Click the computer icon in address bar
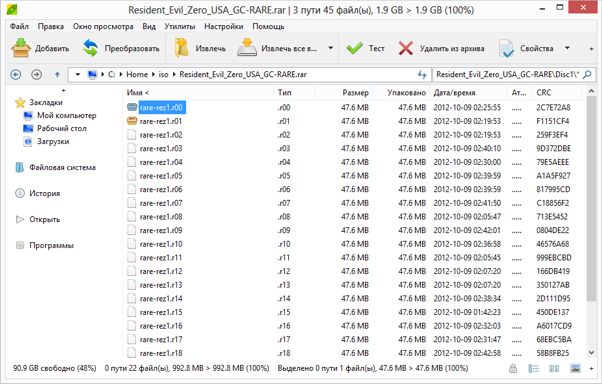Screen dimensions: 602x384 [x=92, y=74]
